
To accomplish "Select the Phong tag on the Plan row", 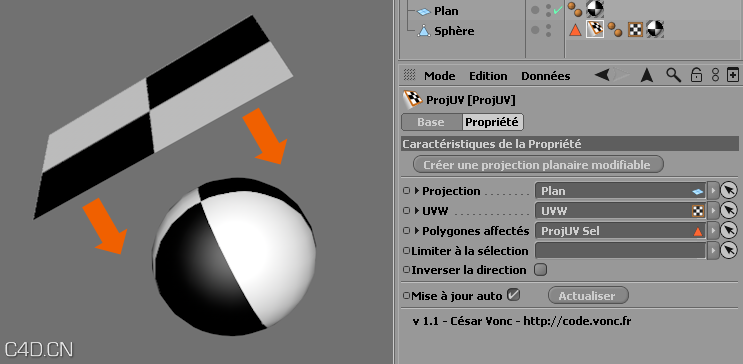I will pos(575,9).
